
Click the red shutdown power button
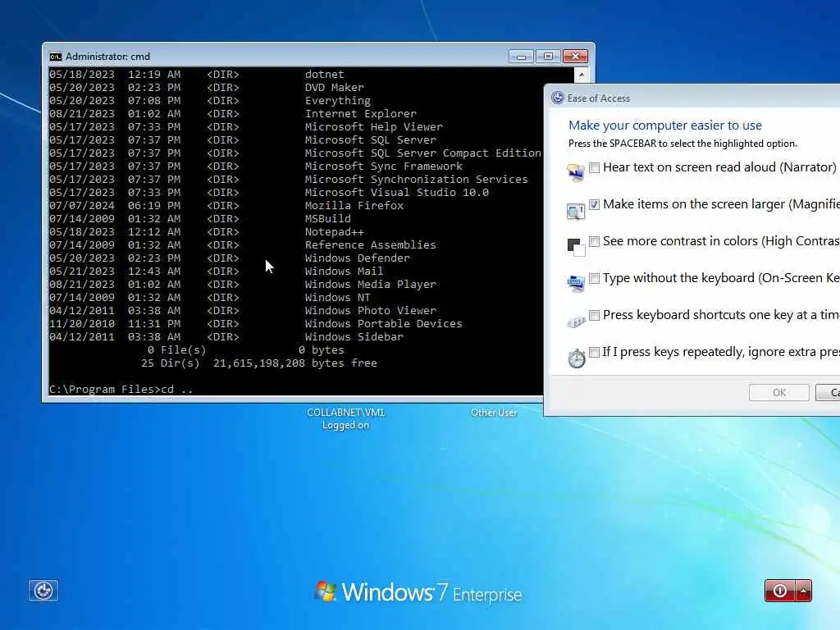click(x=780, y=591)
